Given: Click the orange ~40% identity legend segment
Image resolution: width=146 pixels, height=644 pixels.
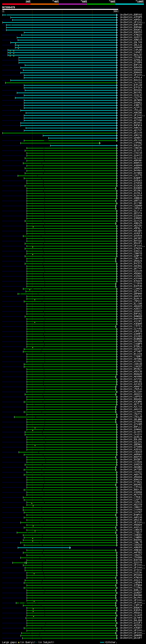Looking at the screenshot, I should point(45,4).
